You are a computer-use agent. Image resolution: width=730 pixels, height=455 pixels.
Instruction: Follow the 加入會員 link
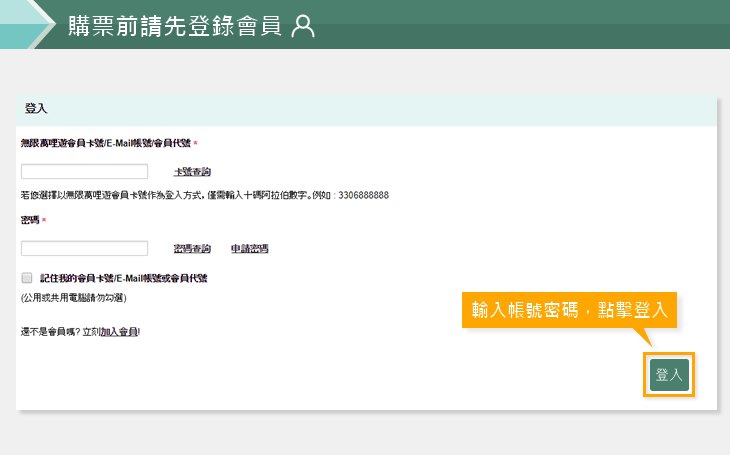119,332
